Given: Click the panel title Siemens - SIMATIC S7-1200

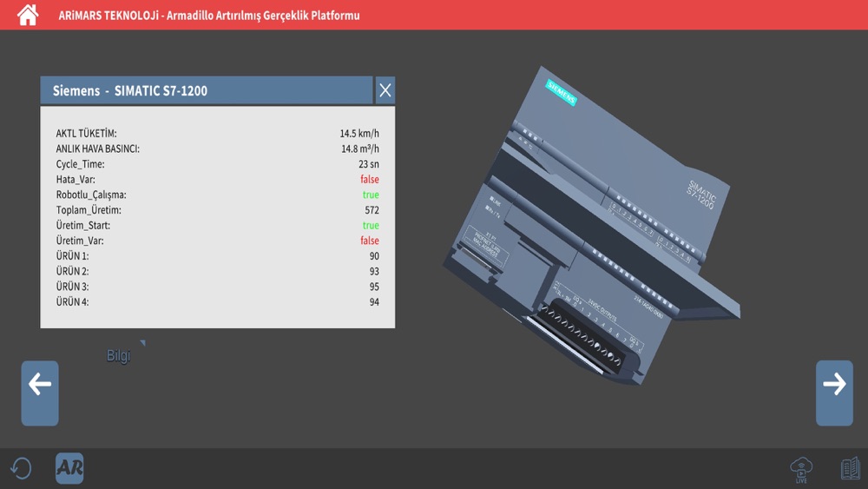Looking at the screenshot, I should [x=130, y=91].
